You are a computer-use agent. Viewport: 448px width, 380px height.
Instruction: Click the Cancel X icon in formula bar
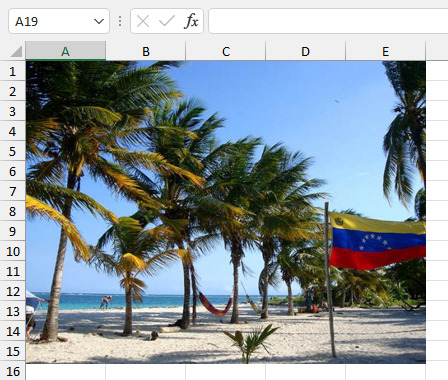(143, 21)
